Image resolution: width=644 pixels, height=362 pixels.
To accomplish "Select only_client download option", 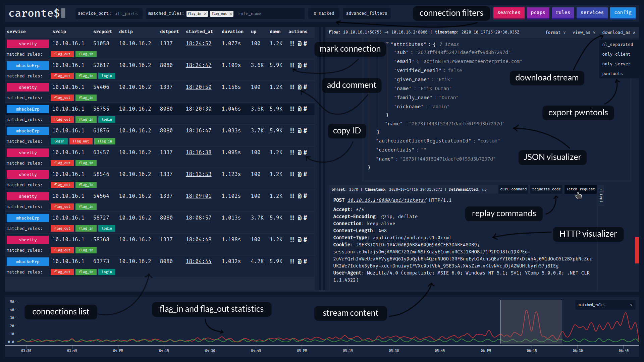I will 616,54.
